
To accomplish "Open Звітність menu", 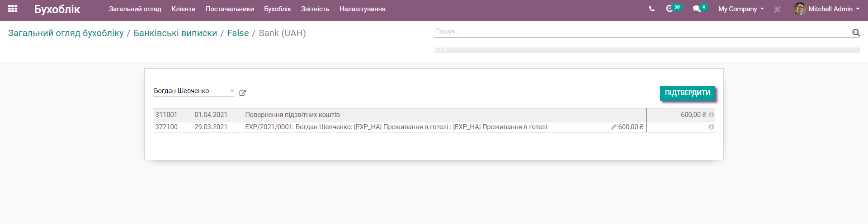I will (315, 9).
